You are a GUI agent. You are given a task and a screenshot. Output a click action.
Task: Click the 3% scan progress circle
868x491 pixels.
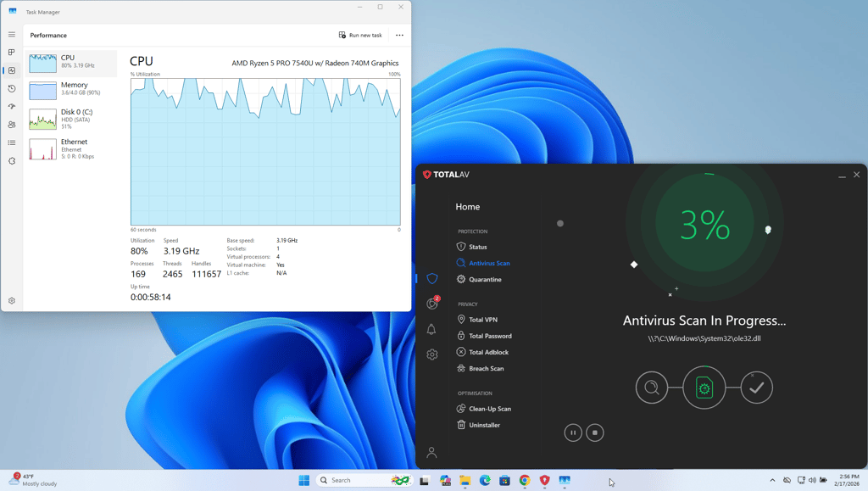704,223
